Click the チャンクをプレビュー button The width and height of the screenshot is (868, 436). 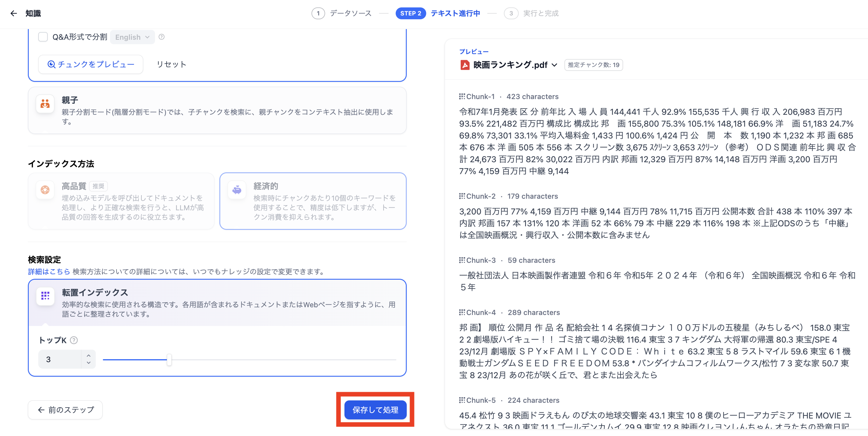(90, 64)
